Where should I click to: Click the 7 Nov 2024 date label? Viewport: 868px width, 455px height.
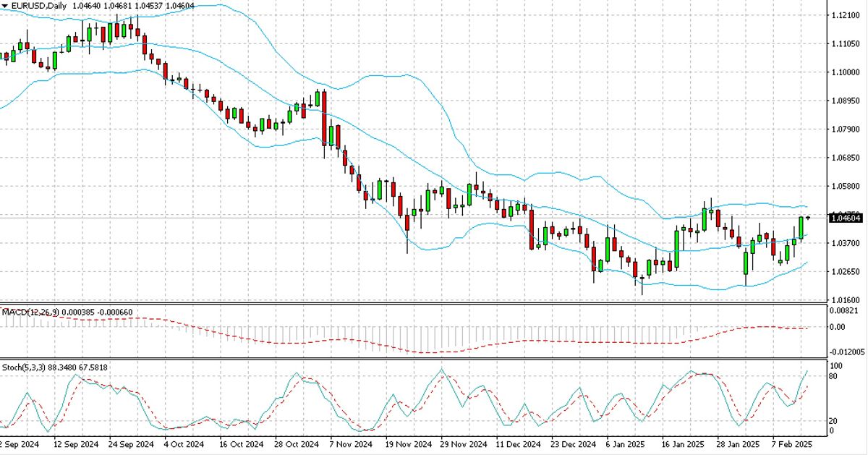point(350,443)
